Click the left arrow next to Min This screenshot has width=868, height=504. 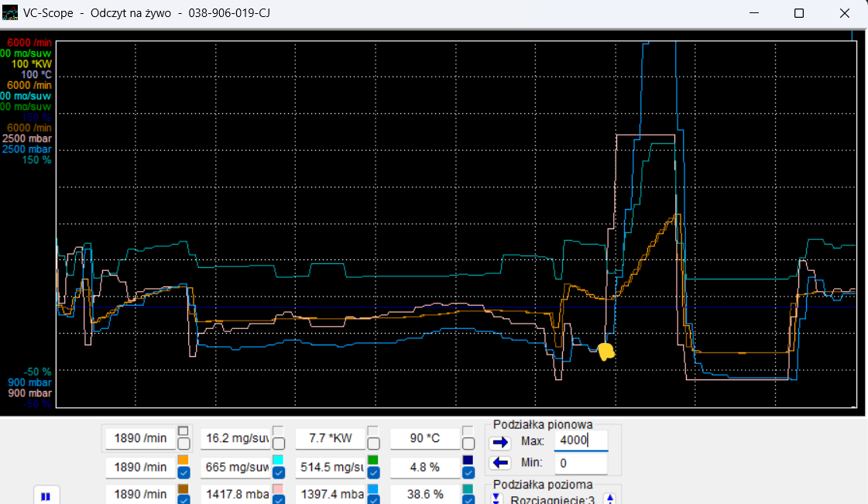(501, 463)
